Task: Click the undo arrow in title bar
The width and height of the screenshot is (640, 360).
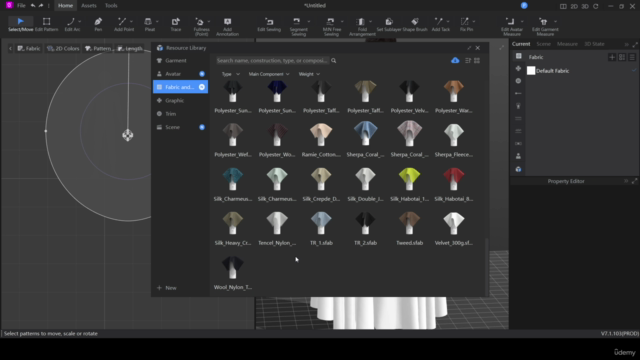Action: pyautogui.click(x=33, y=6)
